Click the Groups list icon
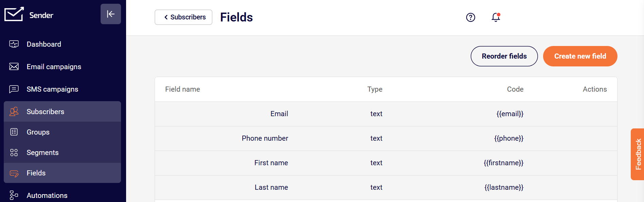The image size is (644, 202). click(14, 132)
